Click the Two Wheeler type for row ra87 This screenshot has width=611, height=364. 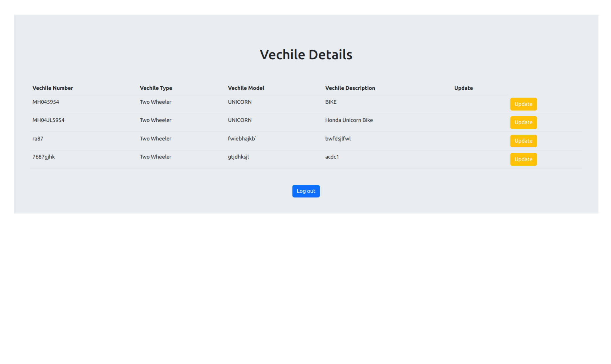pos(155,139)
